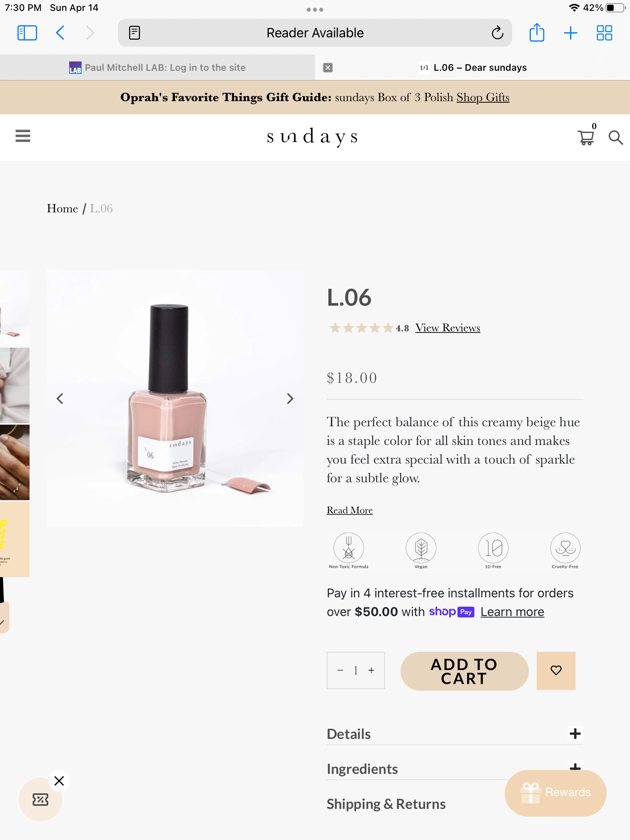The width and height of the screenshot is (630, 840).
Task: Decrease quantity with the minus sign
Action: (x=340, y=670)
